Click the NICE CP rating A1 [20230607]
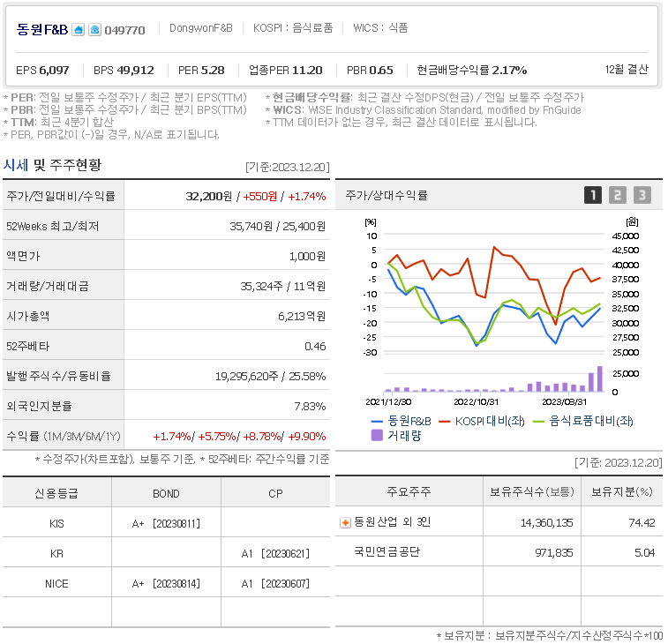The width and height of the screenshot is (668, 644). pos(275,584)
